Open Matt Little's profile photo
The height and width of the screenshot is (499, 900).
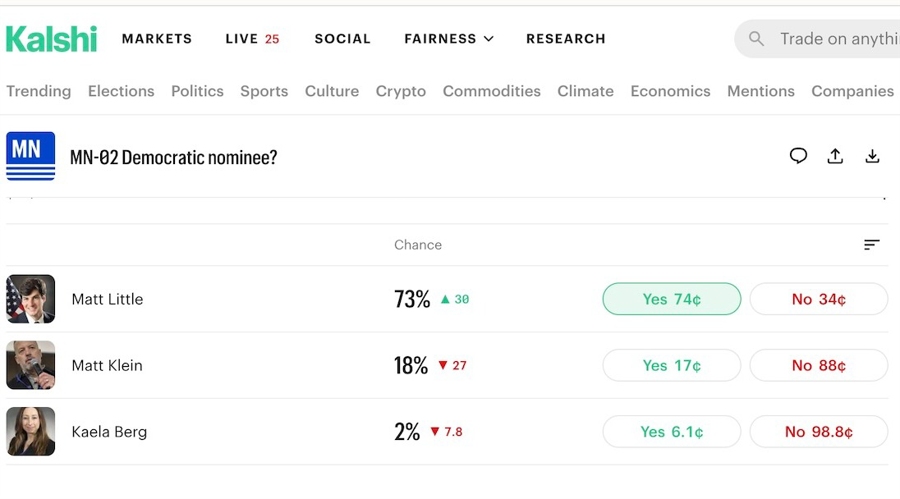pyautogui.click(x=30, y=299)
